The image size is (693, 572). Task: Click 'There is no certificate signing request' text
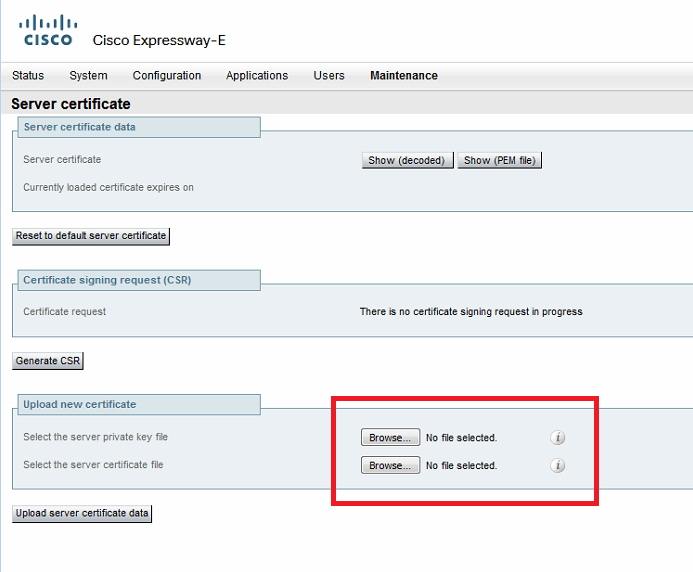[471, 312]
